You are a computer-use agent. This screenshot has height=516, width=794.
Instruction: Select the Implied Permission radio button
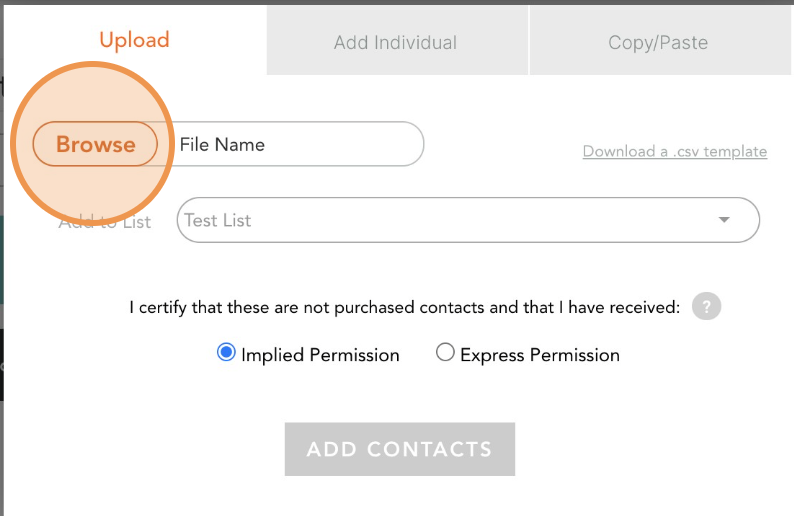[226, 352]
